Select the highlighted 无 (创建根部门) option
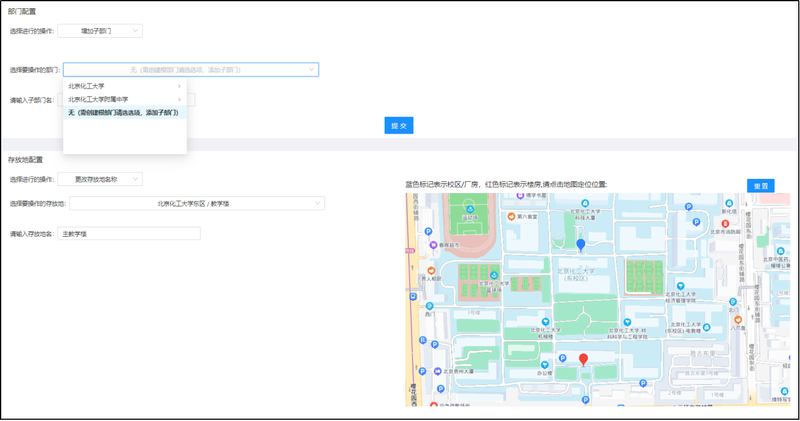Viewport: 800px width, 421px height. [x=125, y=113]
